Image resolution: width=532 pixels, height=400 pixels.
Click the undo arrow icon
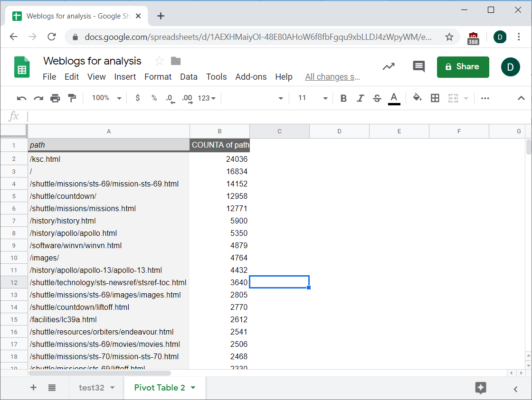[x=21, y=98]
